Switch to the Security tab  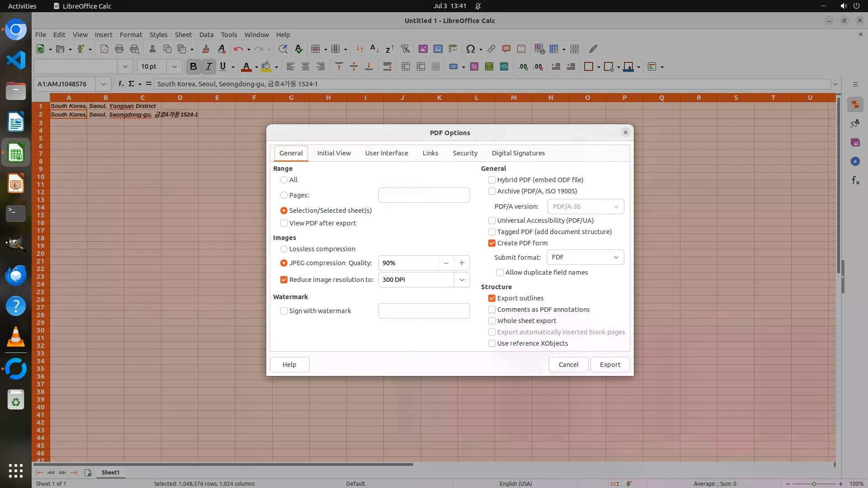coord(465,153)
